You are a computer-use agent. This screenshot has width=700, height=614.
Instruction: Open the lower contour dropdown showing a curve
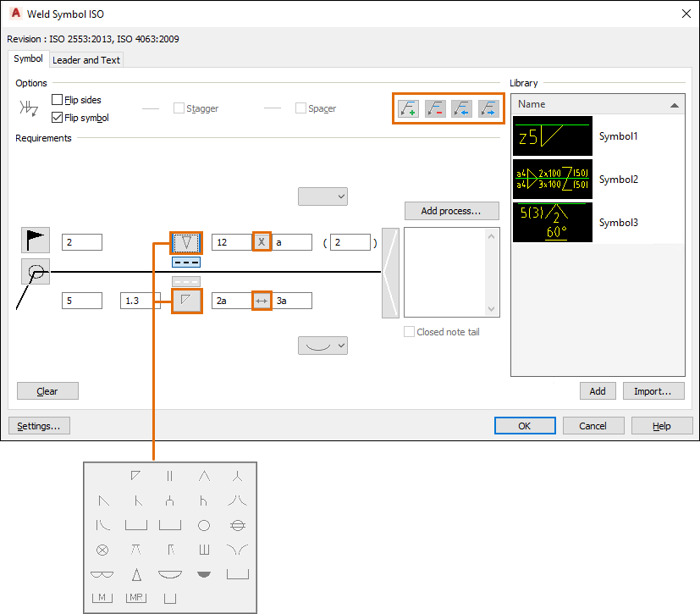[x=322, y=346]
